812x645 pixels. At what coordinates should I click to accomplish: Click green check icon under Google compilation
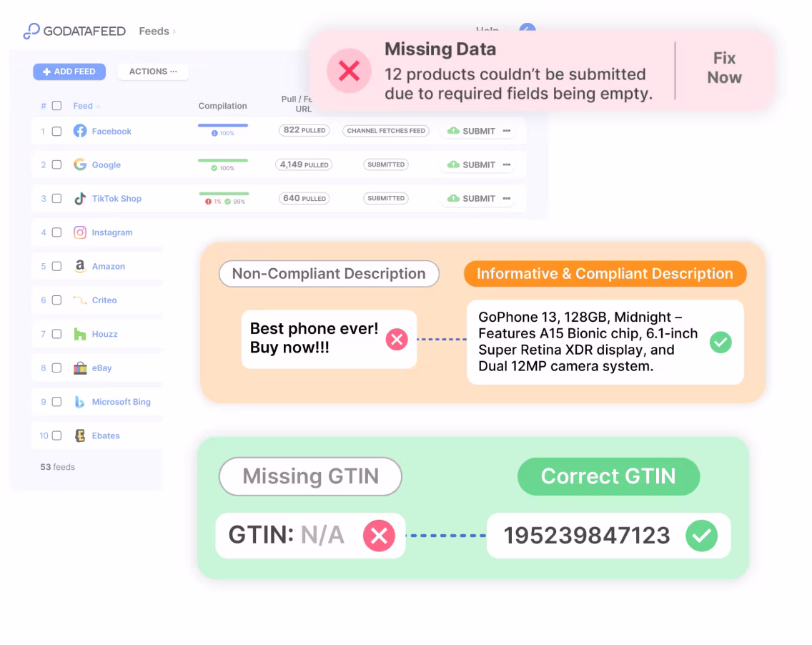[214, 168]
